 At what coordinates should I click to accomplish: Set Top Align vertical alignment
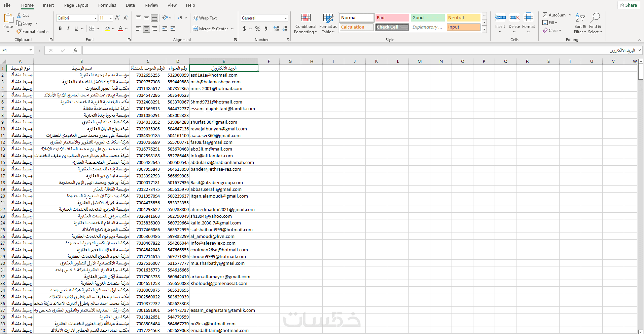pos(138,18)
